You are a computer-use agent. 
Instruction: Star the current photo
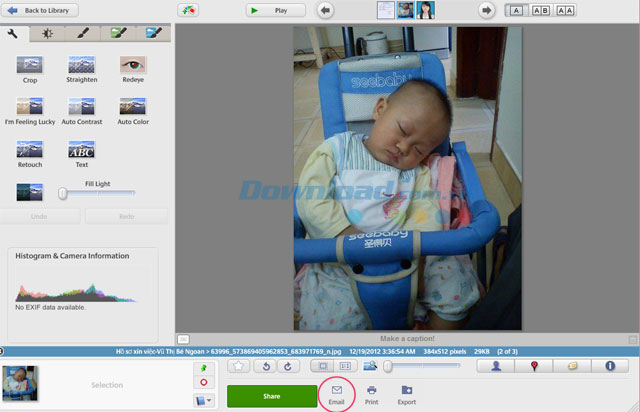point(238,366)
